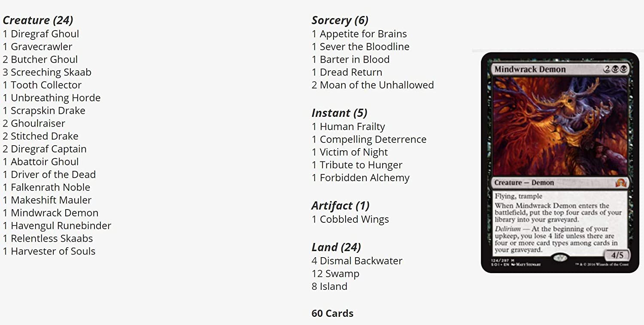
Task: Select the Cobbled Wings artifact
Action: coord(354,219)
